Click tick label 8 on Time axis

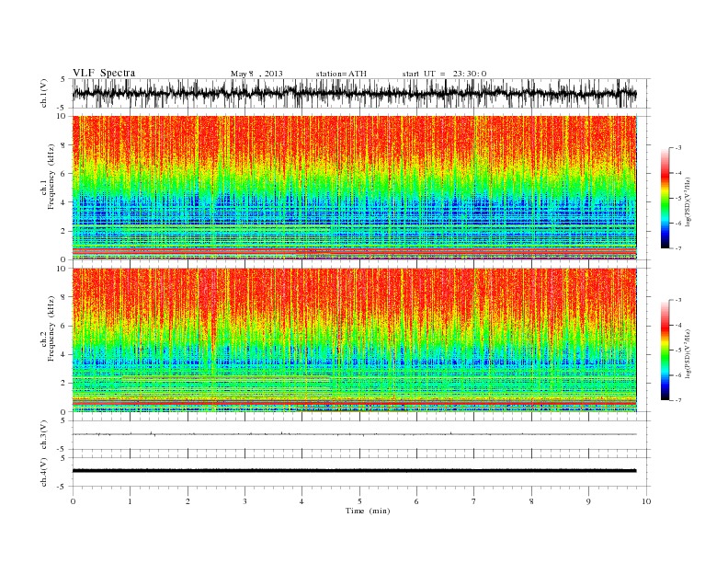531,501
